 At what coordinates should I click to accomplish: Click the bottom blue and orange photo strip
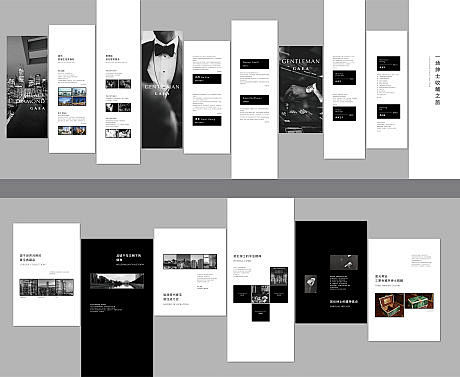tap(72, 130)
